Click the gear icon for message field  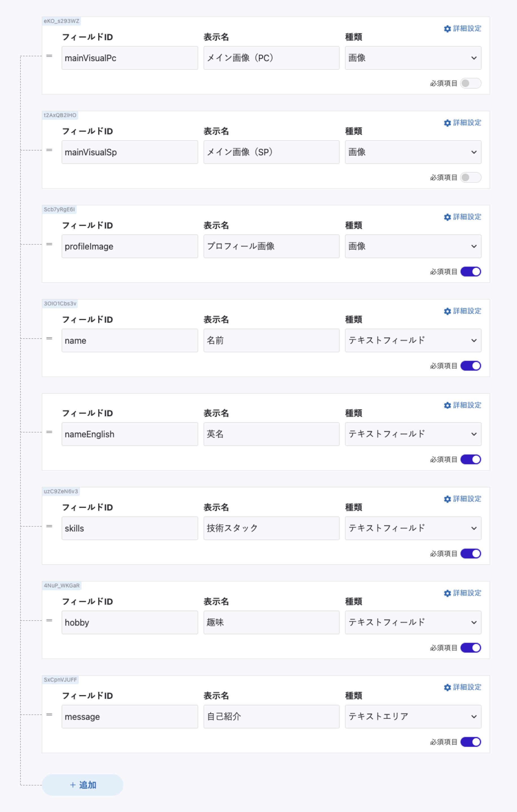click(x=447, y=687)
